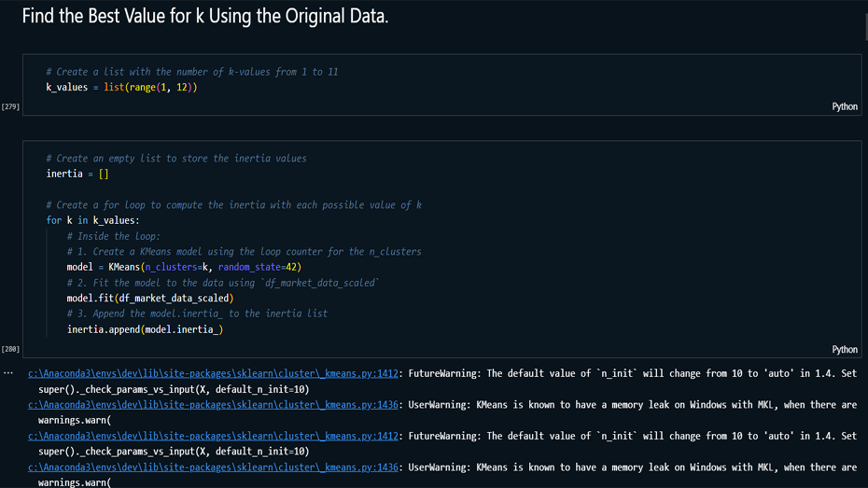Image resolution: width=868 pixels, height=488 pixels.
Task: Click the comment about k-values from 1 to 11
Action: [x=191, y=72]
